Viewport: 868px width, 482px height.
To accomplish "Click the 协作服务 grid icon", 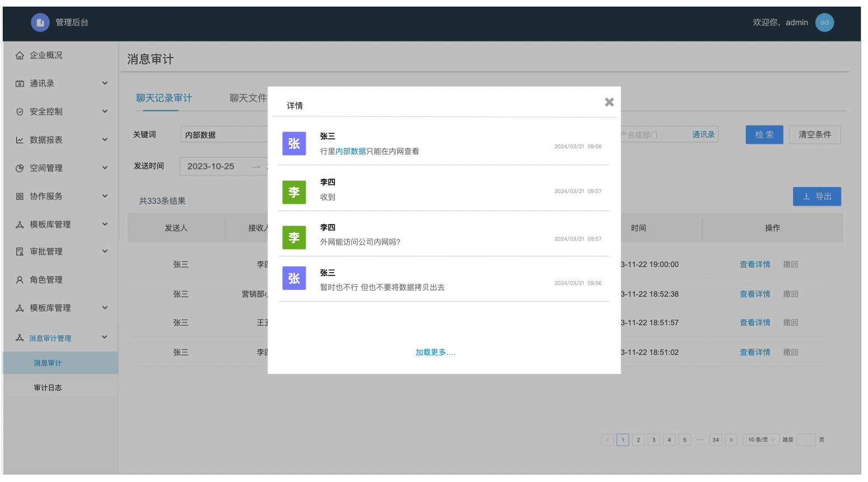I will click(20, 196).
